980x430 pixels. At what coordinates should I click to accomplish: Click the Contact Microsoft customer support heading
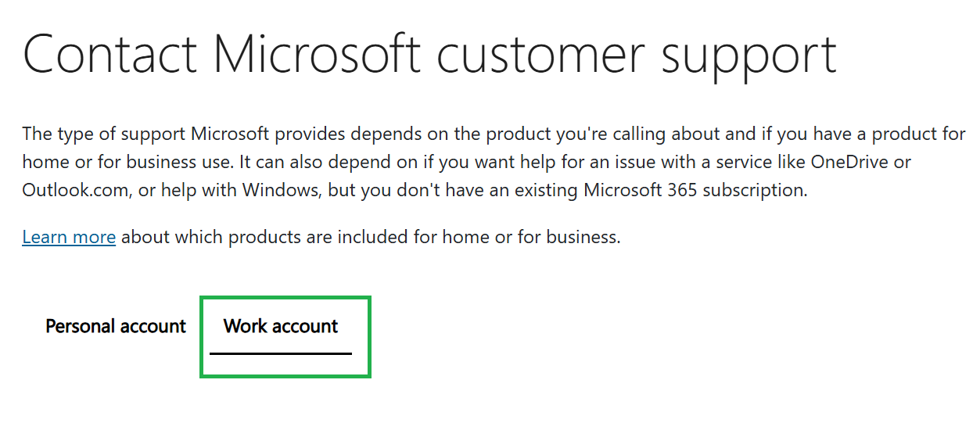click(429, 54)
